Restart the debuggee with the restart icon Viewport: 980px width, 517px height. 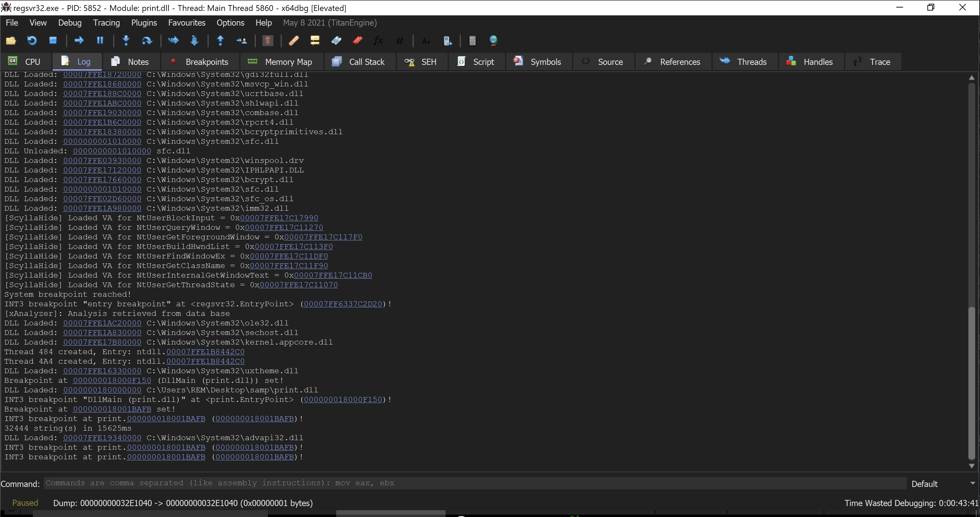tap(32, 40)
